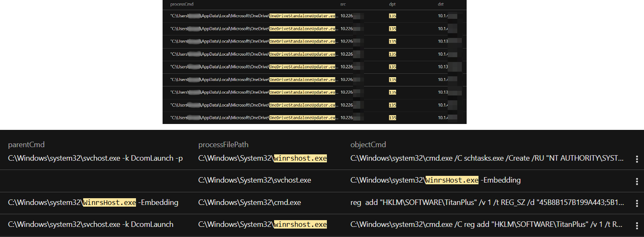Click the objectCmd cell with cmd.exe /C reg add
644x237 pixels.
point(487,225)
